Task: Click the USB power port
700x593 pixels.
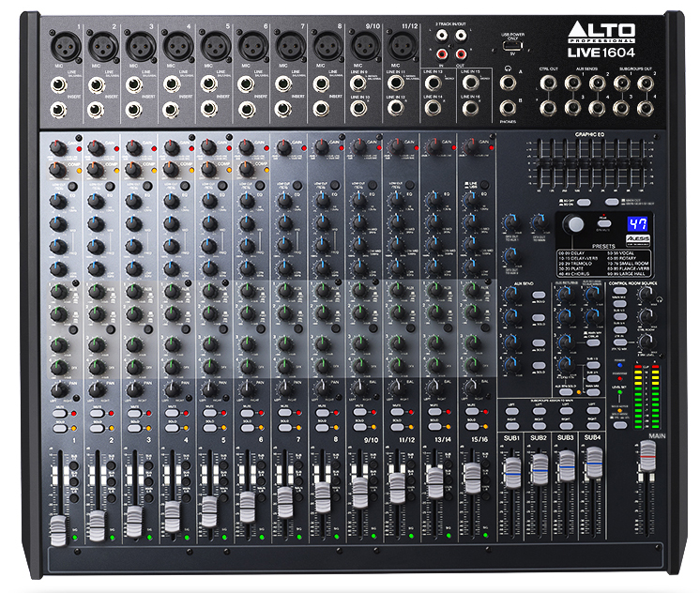Action: [512, 46]
